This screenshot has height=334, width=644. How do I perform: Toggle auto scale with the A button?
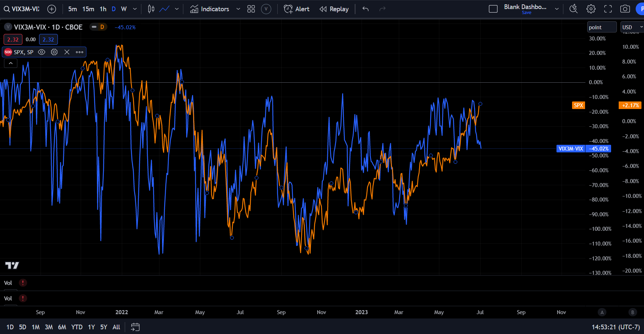pyautogui.click(x=602, y=312)
